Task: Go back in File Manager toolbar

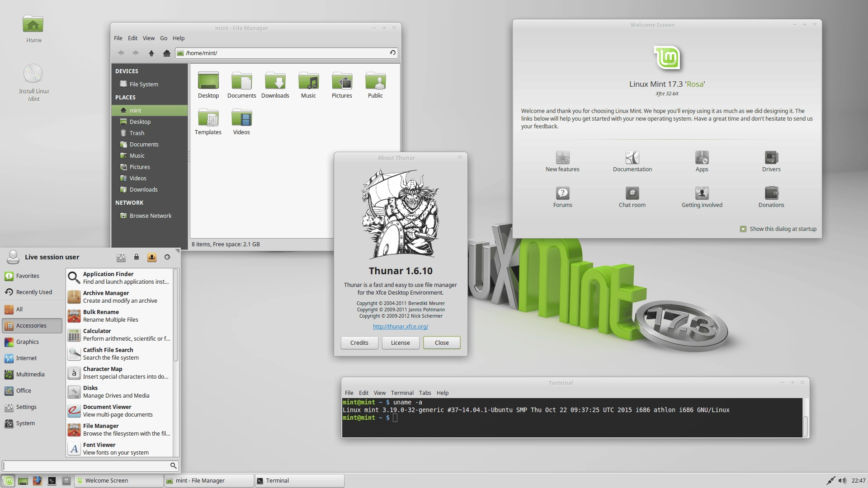Action: [x=121, y=53]
